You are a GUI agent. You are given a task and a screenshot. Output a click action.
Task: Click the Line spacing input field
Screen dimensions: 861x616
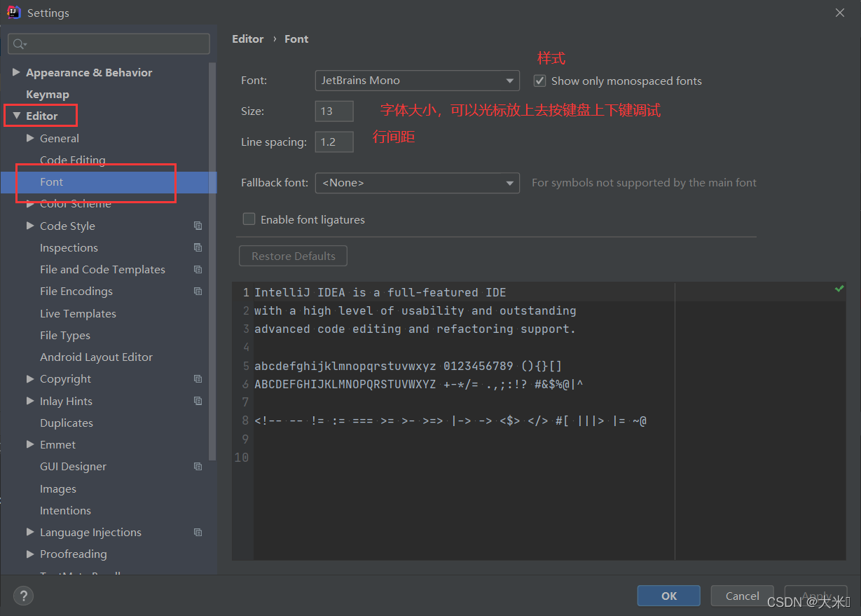point(334,142)
